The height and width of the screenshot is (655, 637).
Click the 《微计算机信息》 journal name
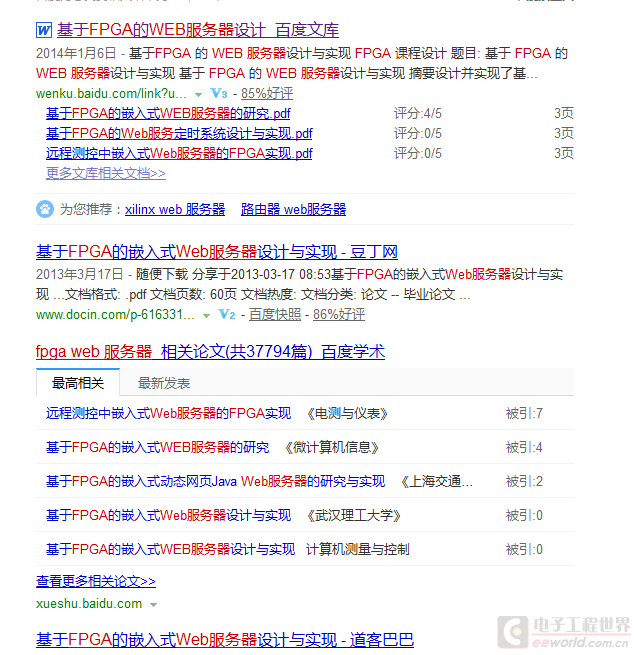coord(332,447)
